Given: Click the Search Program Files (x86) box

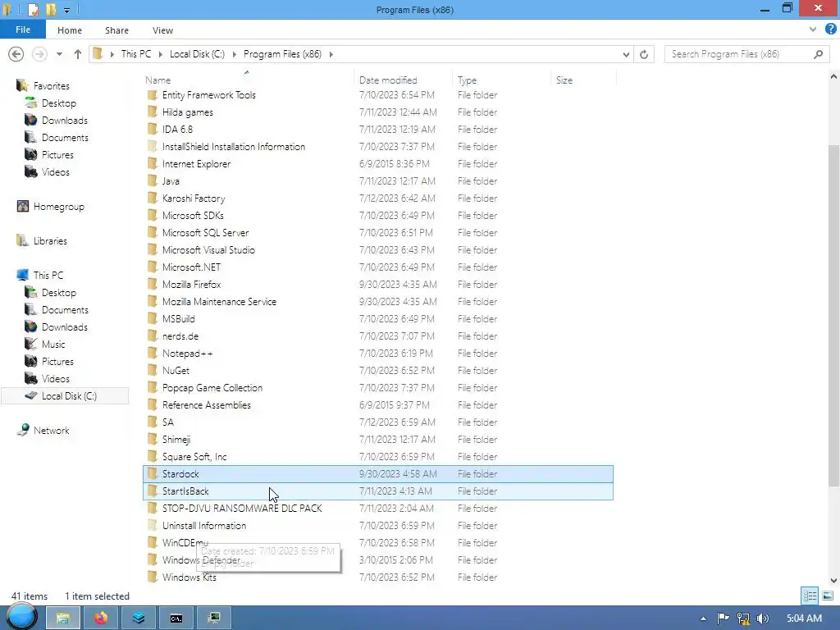Looking at the screenshot, I should [747, 54].
